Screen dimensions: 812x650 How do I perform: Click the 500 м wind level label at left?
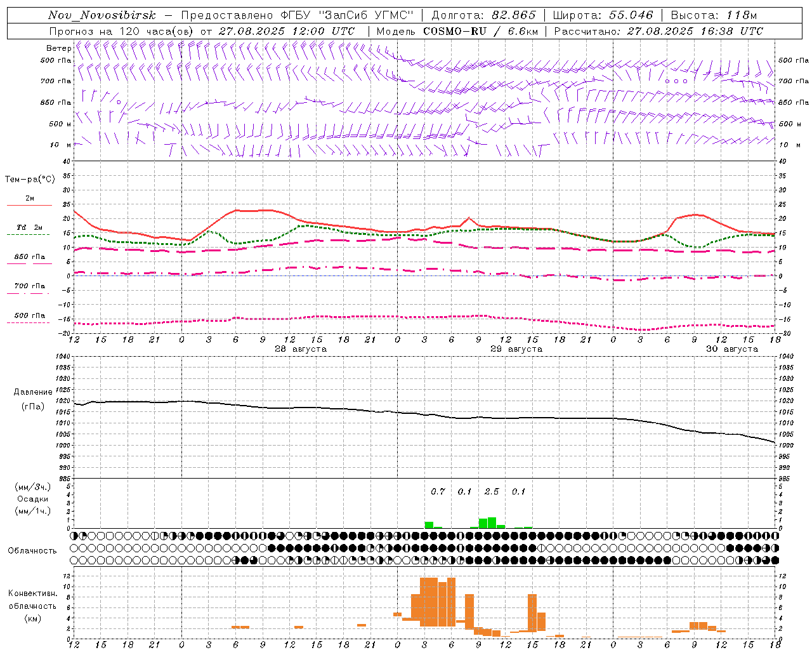tap(60, 124)
